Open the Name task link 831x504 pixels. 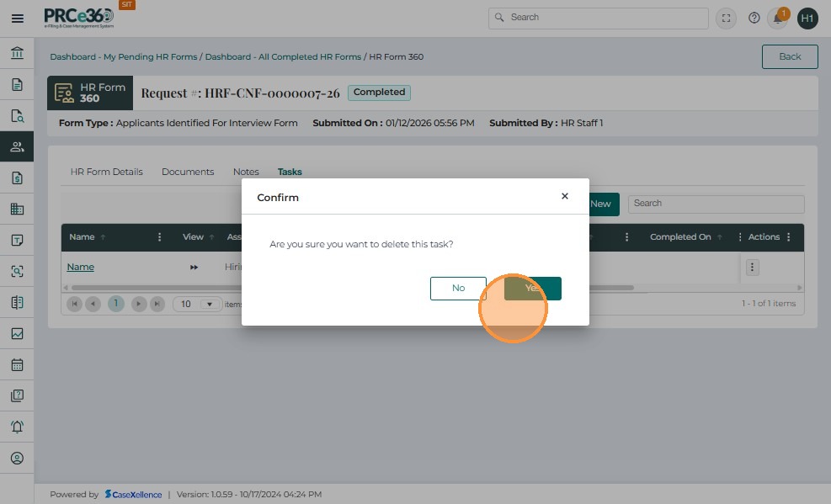81,267
